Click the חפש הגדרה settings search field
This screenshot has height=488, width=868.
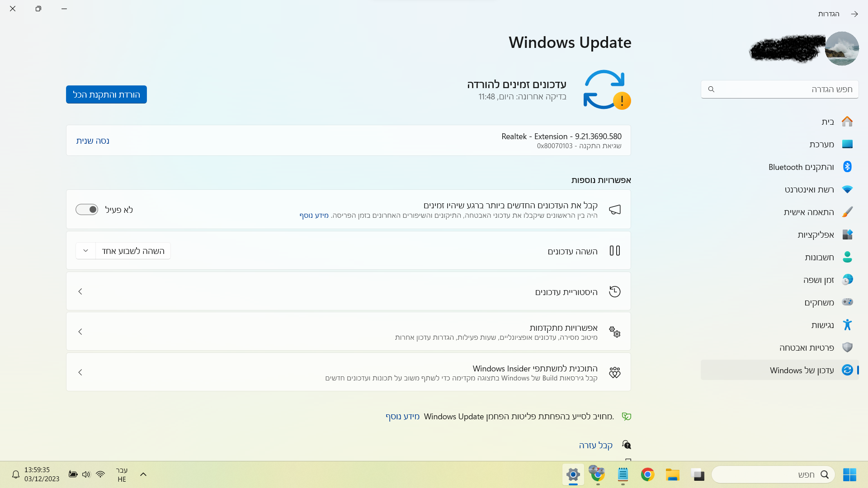coord(779,89)
